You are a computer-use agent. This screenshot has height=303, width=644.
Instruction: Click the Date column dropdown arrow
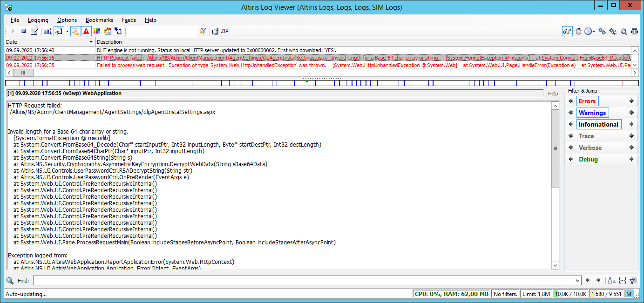pos(91,42)
